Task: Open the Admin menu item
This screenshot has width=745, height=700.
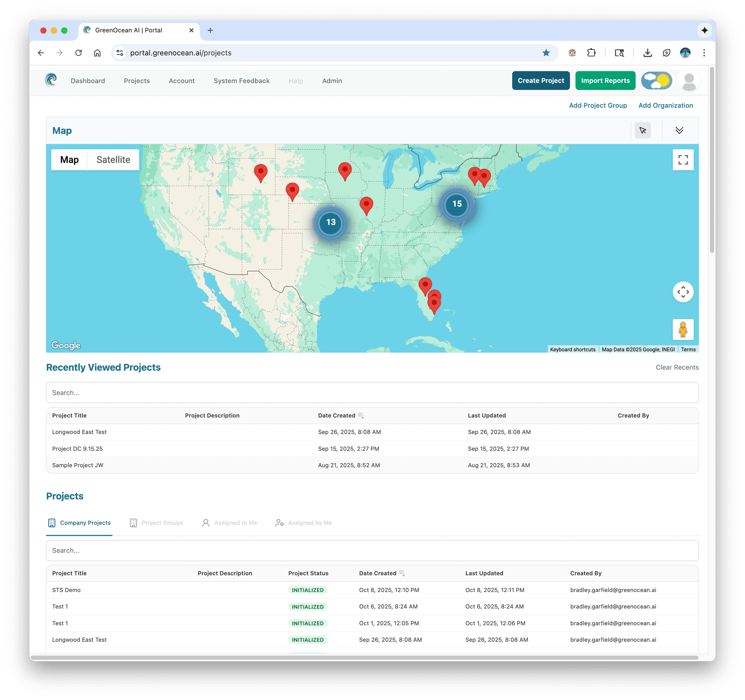Action: [332, 80]
